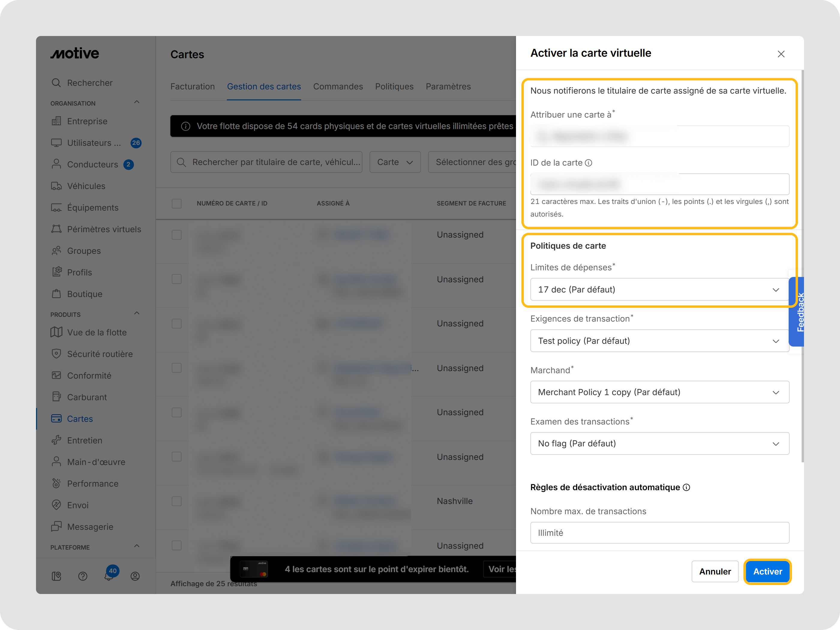
Task: Open the Examen des transactions dropdown
Action: click(x=660, y=443)
